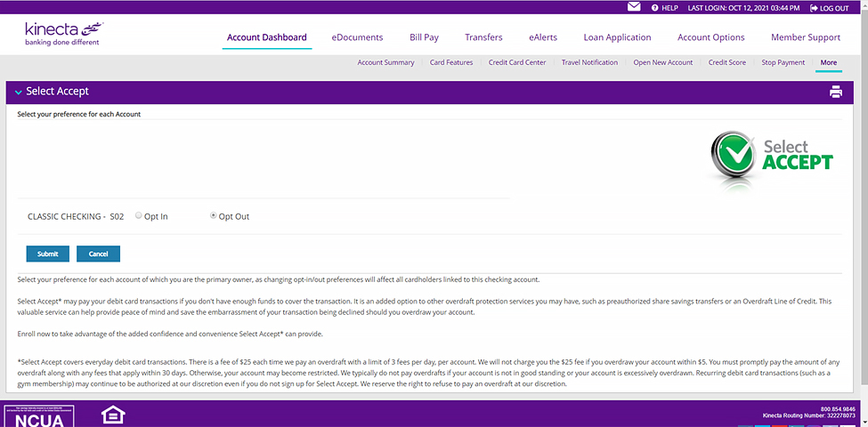The width and height of the screenshot is (868, 427).
Task: Click the Help question mark icon
Action: 655,8
